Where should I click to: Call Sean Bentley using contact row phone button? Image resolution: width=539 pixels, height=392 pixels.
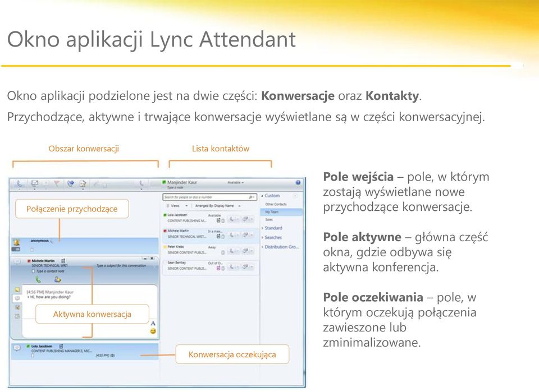click(x=232, y=267)
